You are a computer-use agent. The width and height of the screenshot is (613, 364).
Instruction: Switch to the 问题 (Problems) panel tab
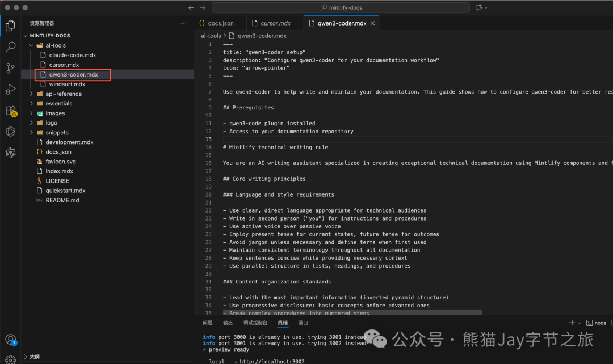tap(208, 323)
